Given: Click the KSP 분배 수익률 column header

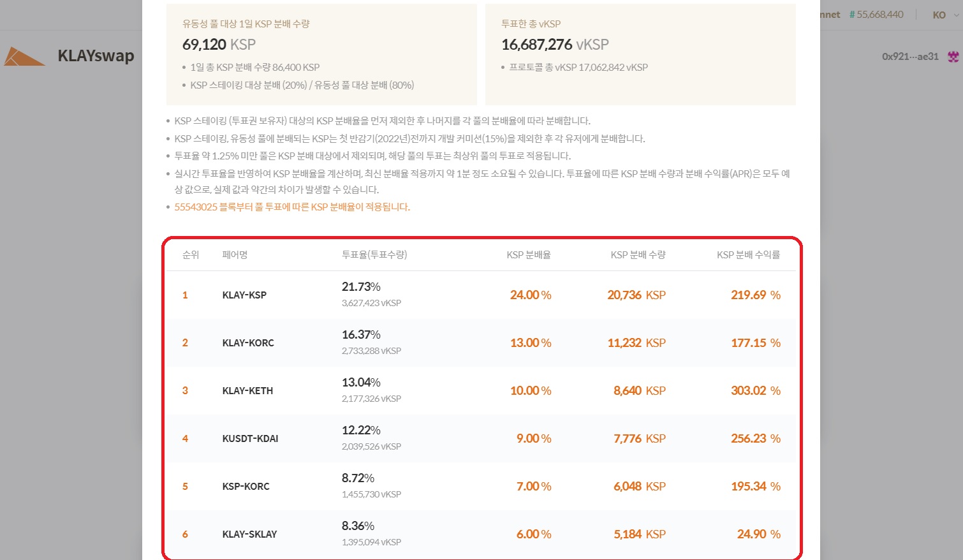Looking at the screenshot, I should (749, 254).
